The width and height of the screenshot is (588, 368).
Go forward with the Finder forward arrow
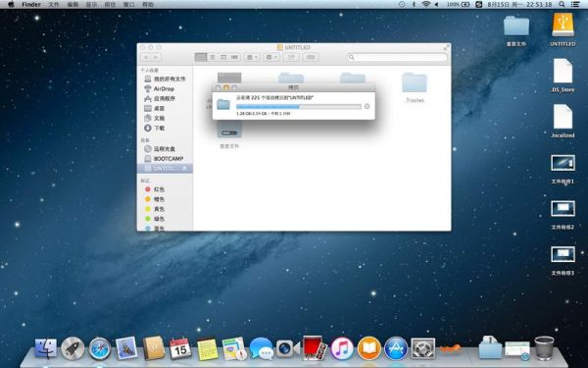tap(156, 57)
